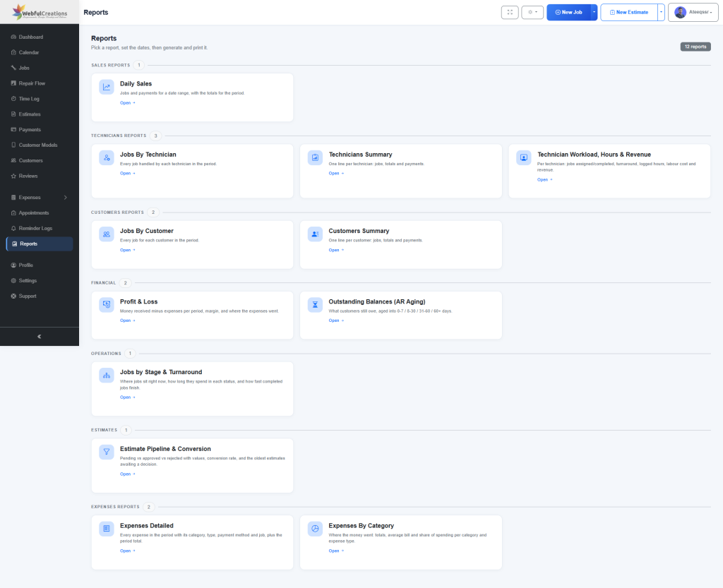Open the theme settings dropdown in header

(532, 13)
